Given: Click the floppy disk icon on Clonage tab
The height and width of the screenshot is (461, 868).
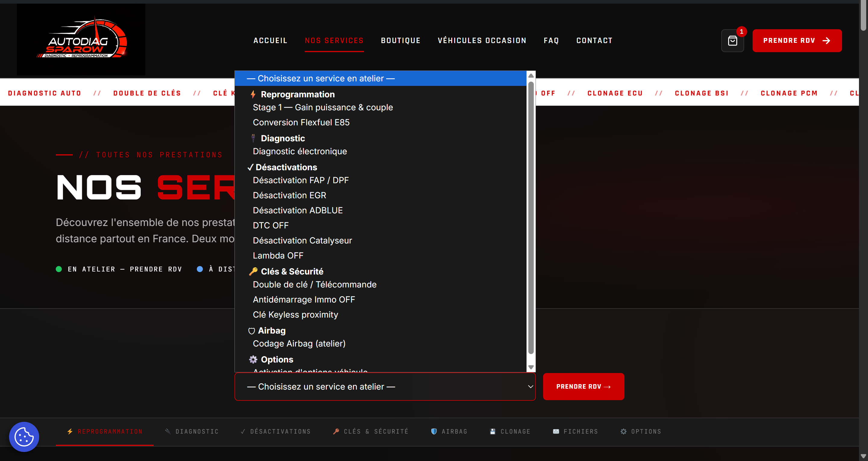Looking at the screenshot, I should (492, 431).
